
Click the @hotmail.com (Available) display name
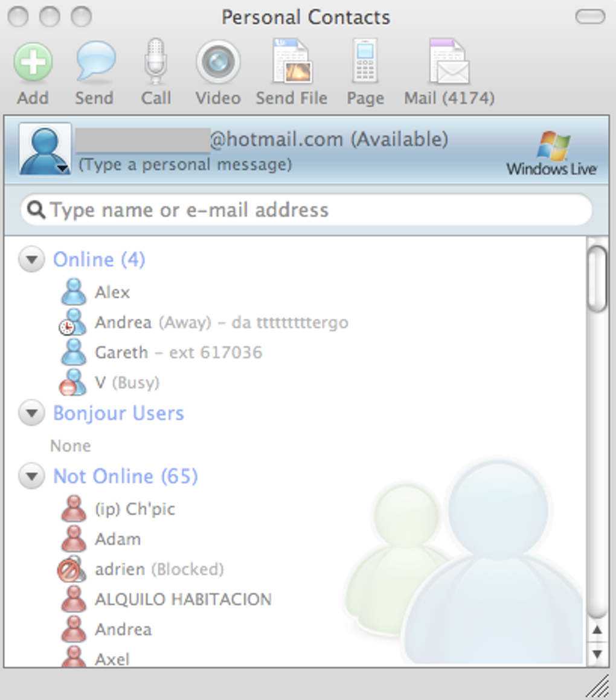coord(329,140)
